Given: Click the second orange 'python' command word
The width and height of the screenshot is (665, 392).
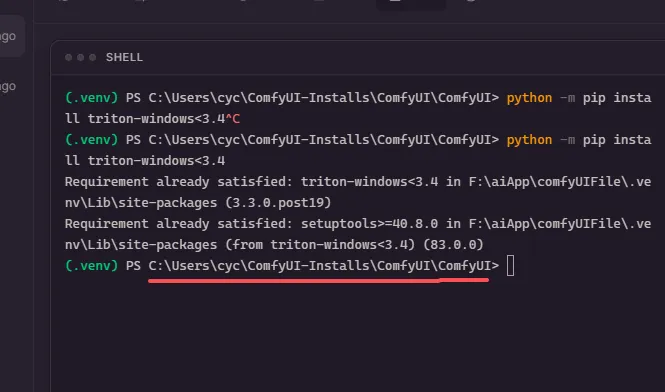Looking at the screenshot, I should (529, 140).
